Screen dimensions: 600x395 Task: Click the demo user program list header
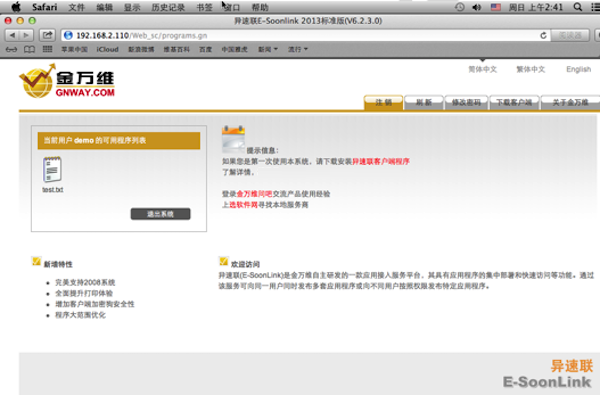point(119,140)
